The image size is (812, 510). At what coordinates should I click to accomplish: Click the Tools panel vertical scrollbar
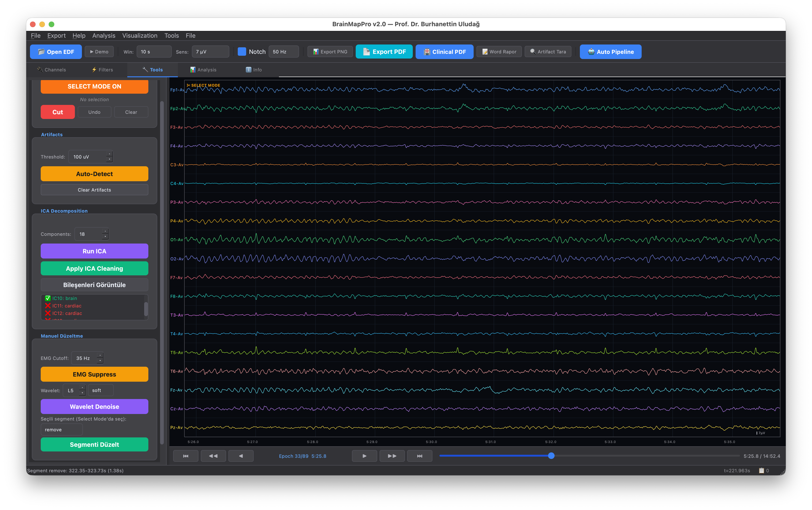[x=162, y=273]
